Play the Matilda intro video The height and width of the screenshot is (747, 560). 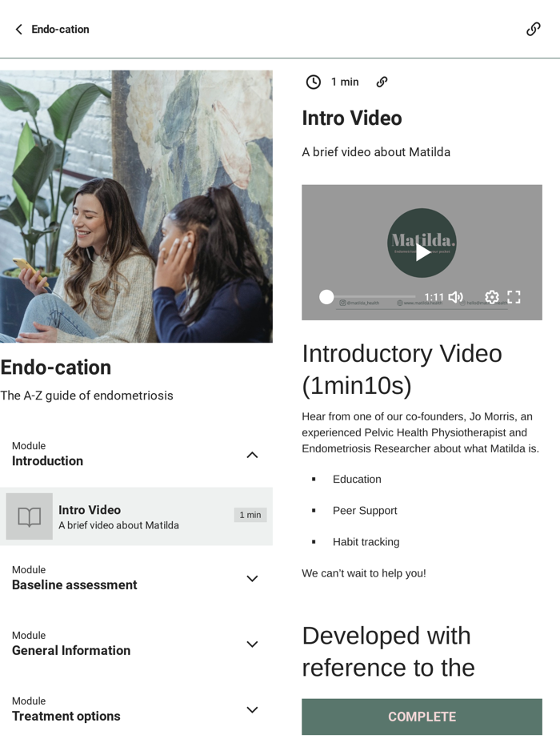(x=422, y=252)
